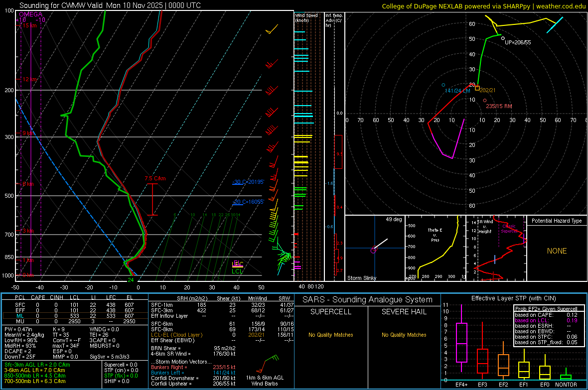Click the Prob EF2+ Given Supercell heading
The height and width of the screenshot is (390, 588).
(546, 309)
